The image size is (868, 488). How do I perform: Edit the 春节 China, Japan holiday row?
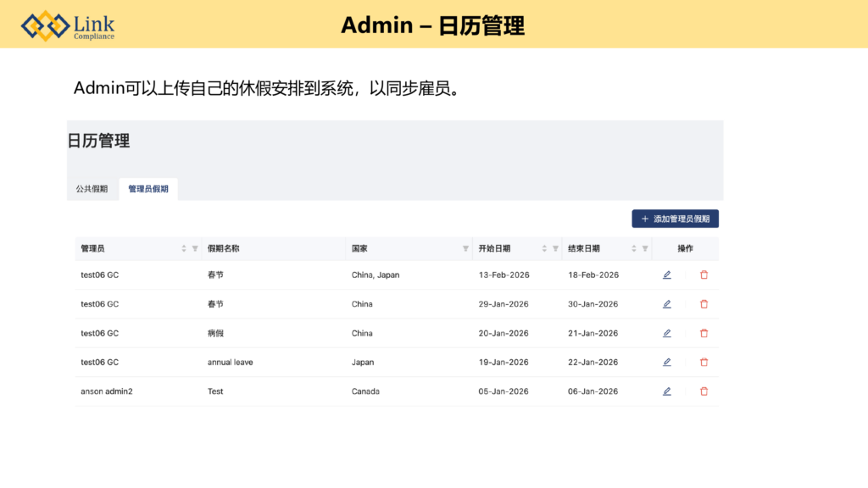point(666,275)
